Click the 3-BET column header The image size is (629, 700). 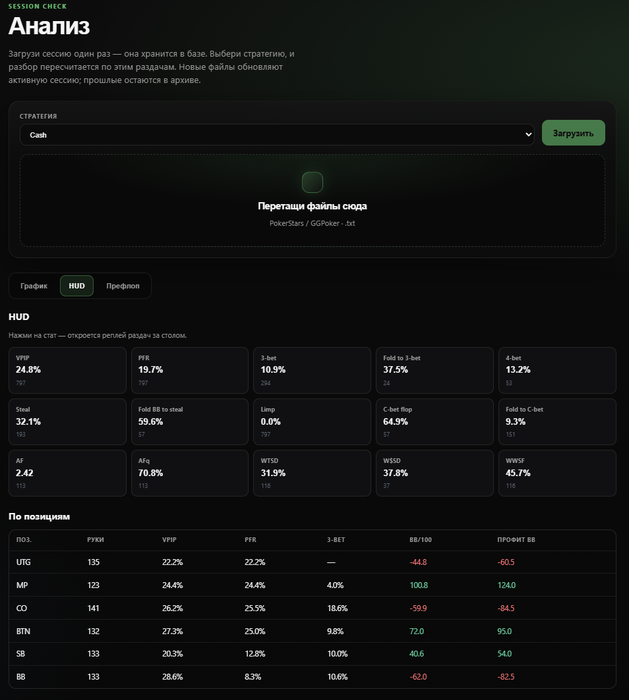336,540
